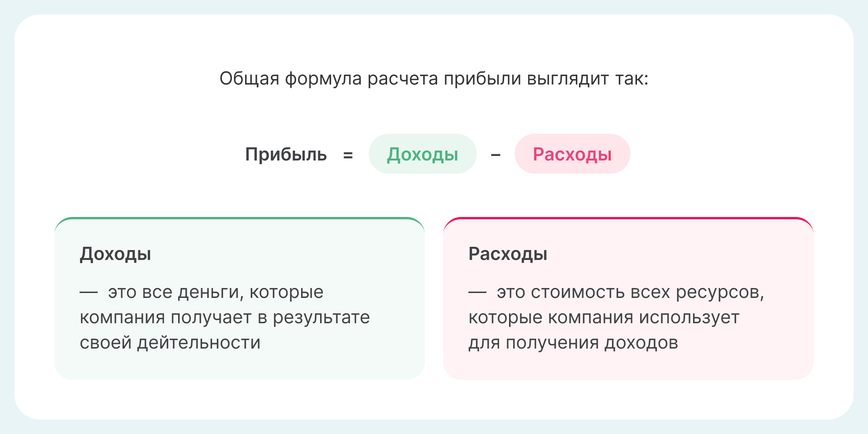Click the text "для получения доходов"

click(x=573, y=343)
